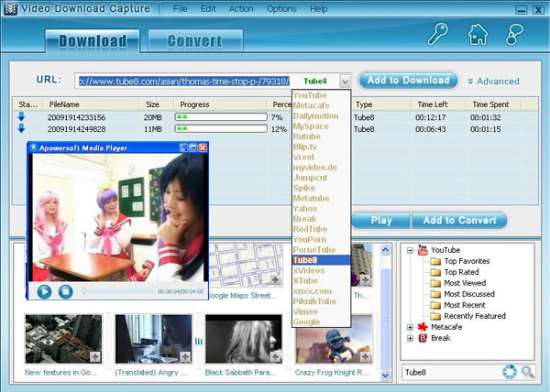Sort by the FileName column header
The image size is (550, 392).
(x=91, y=104)
